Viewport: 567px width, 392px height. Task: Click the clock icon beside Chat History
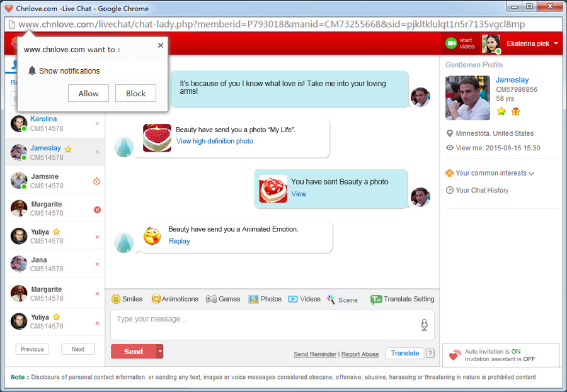click(x=449, y=190)
